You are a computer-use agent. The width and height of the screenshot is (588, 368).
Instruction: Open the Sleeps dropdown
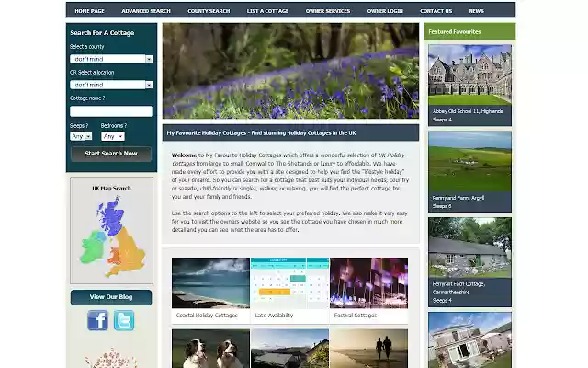pyautogui.click(x=81, y=136)
